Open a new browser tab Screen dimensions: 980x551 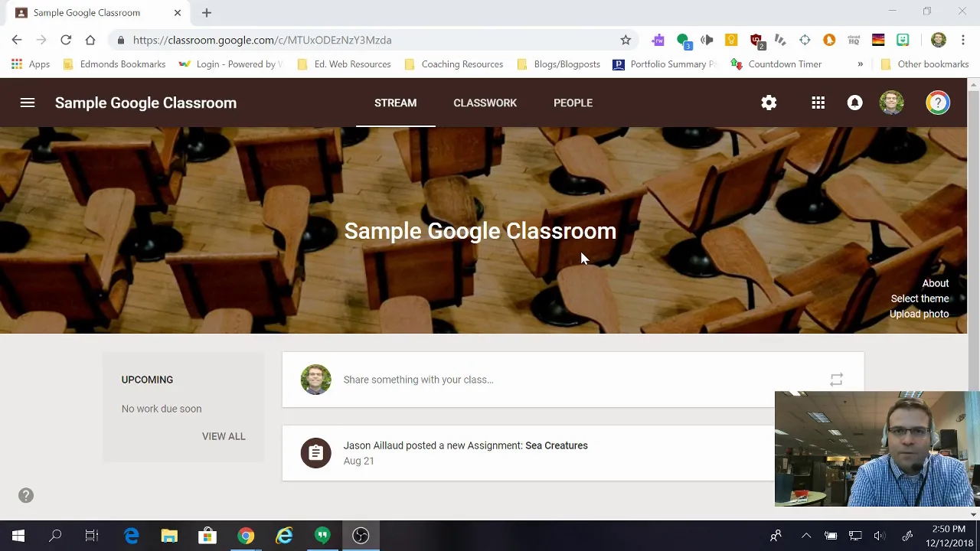point(207,12)
